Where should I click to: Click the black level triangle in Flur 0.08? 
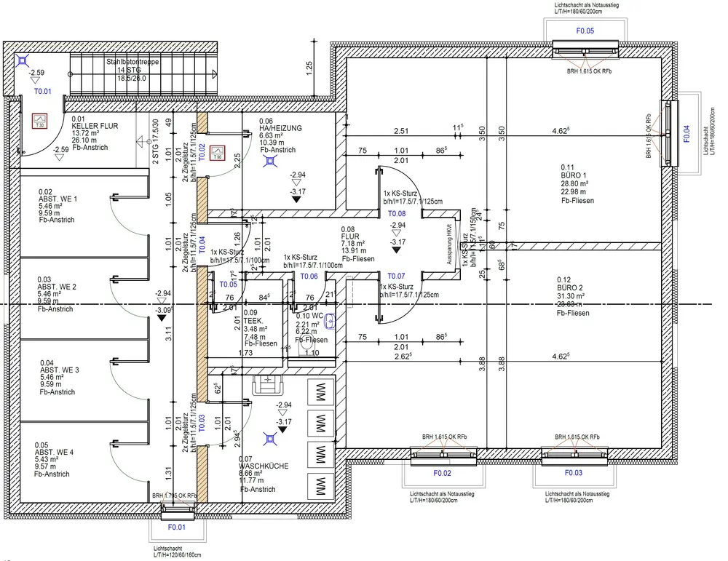pyautogui.click(x=396, y=250)
